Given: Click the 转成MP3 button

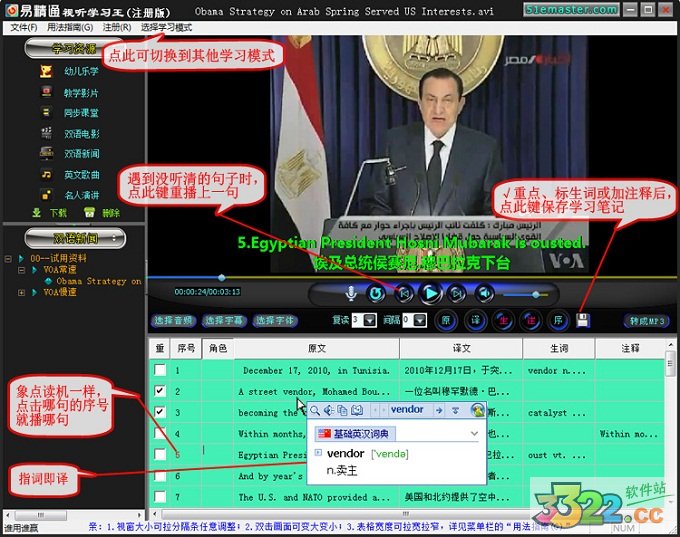Looking at the screenshot, I should [647, 321].
